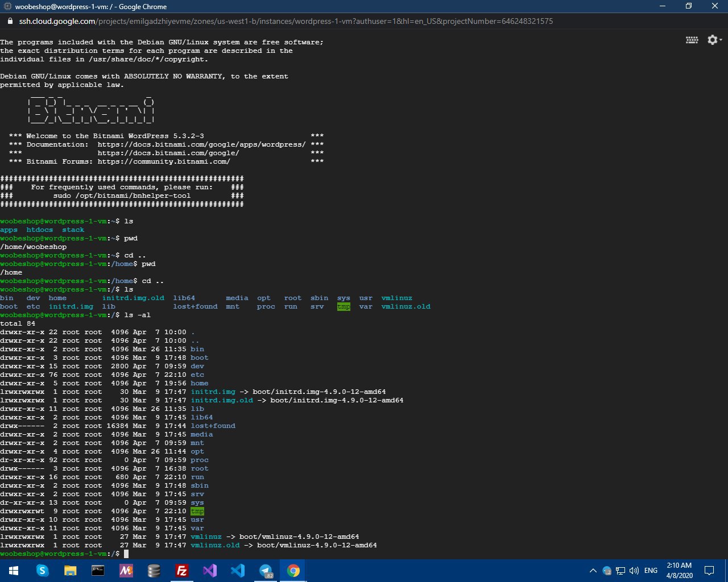
Task: Click the 'ls -al' command text
Action: (x=138, y=315)
